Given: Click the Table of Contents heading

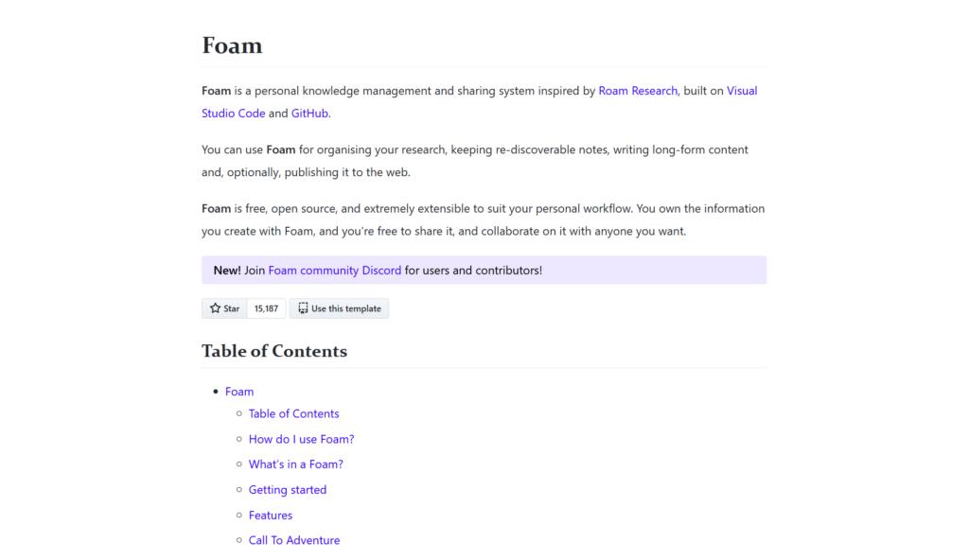Looking at the screenshot, I should (x=274, y=351).
